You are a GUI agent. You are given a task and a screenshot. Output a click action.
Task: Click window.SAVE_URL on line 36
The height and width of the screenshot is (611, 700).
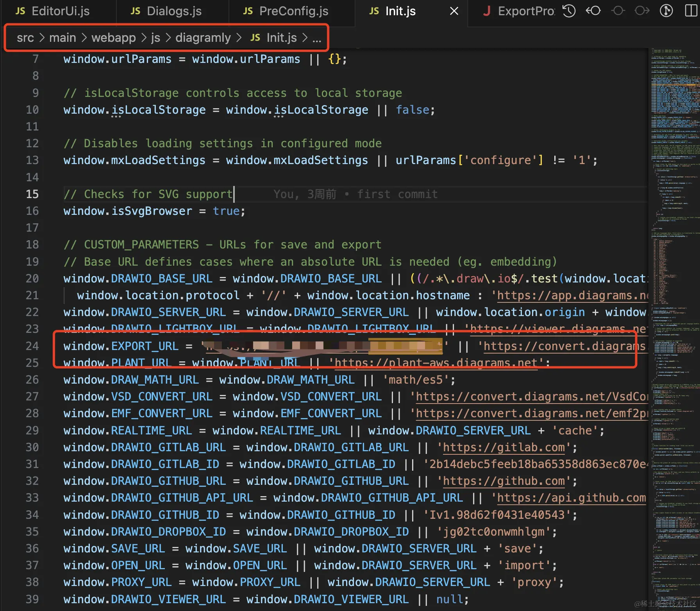114,548
